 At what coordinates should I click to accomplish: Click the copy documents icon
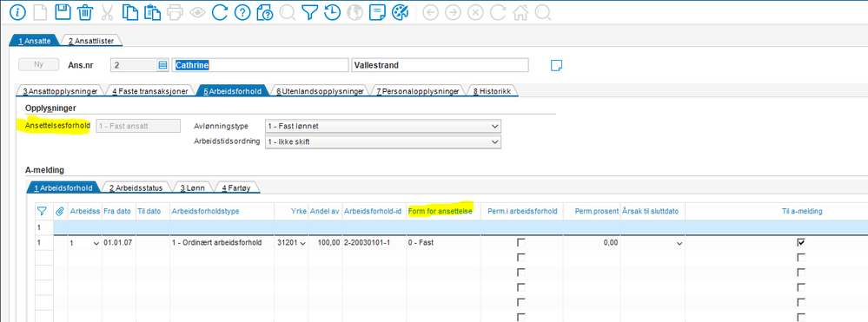[129, 12]
